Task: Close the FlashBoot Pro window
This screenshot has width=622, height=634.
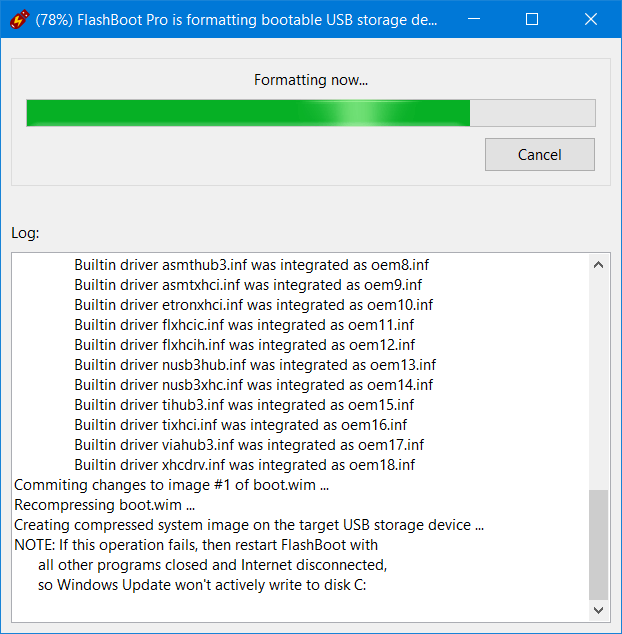Action: click(591, 19)
